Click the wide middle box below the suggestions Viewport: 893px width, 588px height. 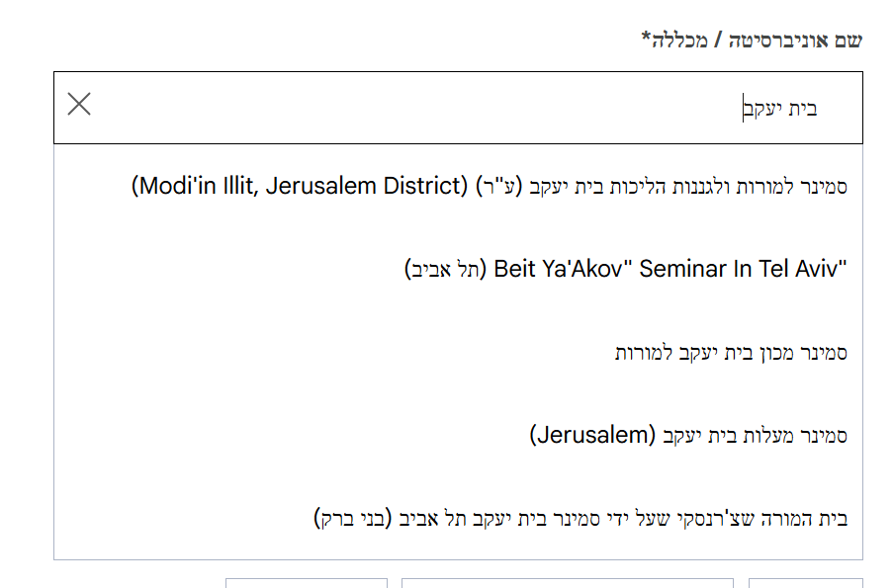coord(567,583)
